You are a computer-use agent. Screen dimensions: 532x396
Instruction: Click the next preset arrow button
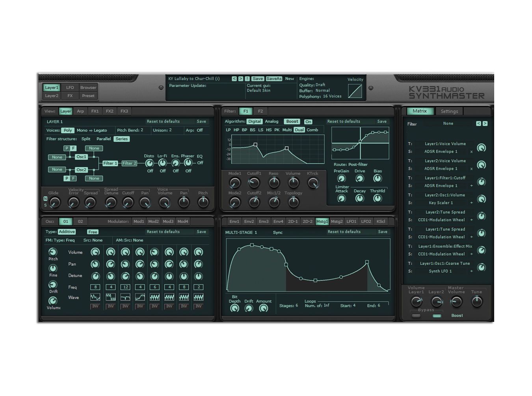[240, 79]
